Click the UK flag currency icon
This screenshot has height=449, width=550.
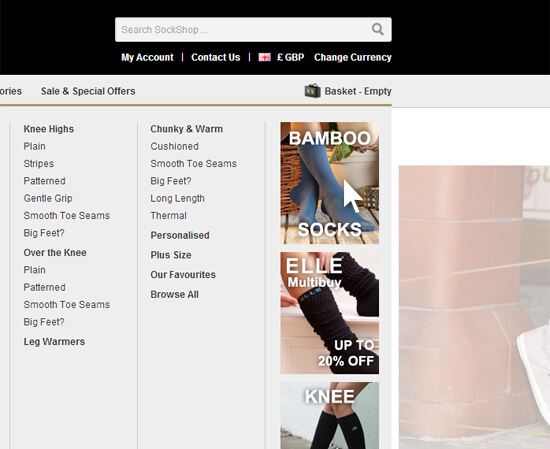pyautogui.click(x=264, y=57)
